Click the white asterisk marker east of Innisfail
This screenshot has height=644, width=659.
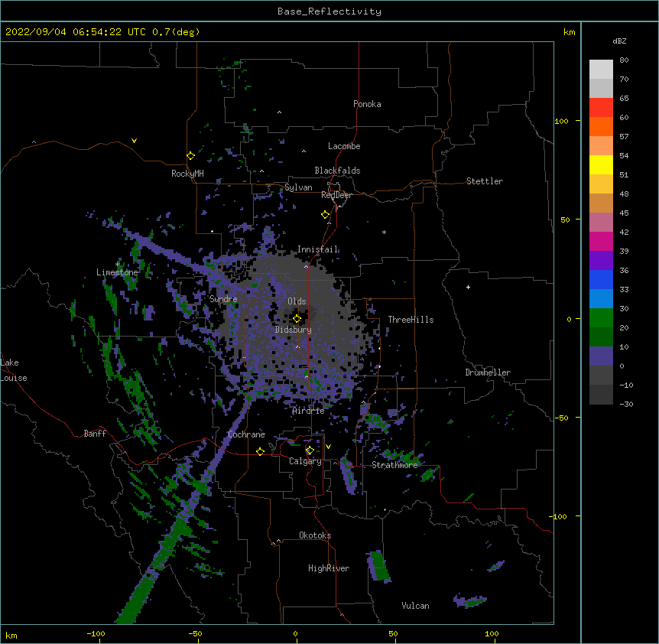(384, 232)
